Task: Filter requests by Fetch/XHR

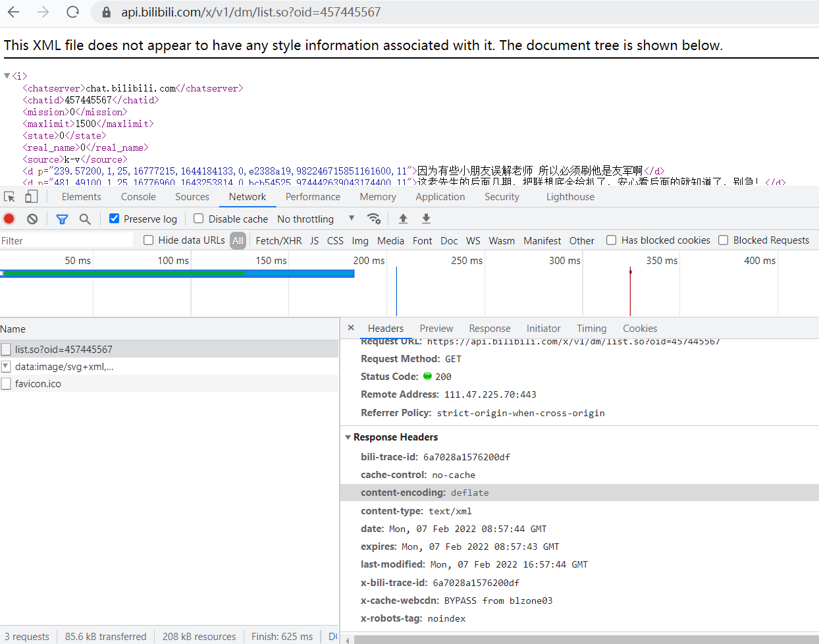Action: (x=278, y=241)
